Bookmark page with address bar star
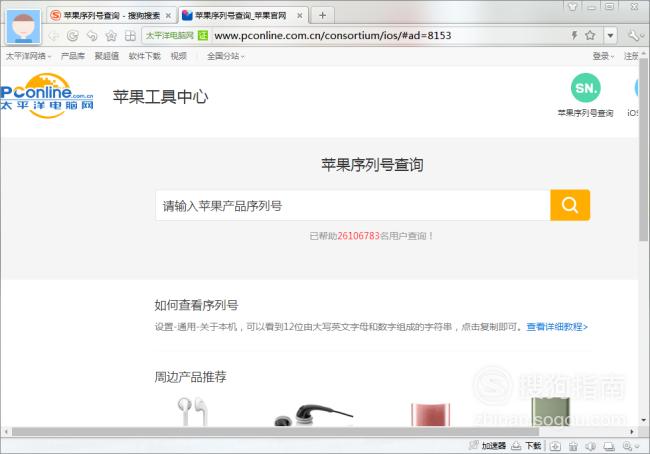The image size is (650, 454). click(590, 36)
